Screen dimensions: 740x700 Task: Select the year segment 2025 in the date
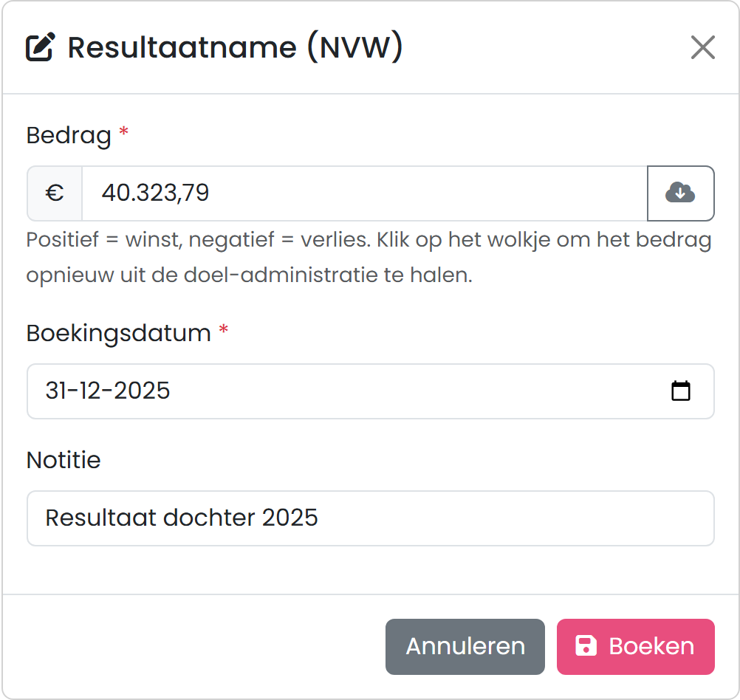[x=142, y=391]
